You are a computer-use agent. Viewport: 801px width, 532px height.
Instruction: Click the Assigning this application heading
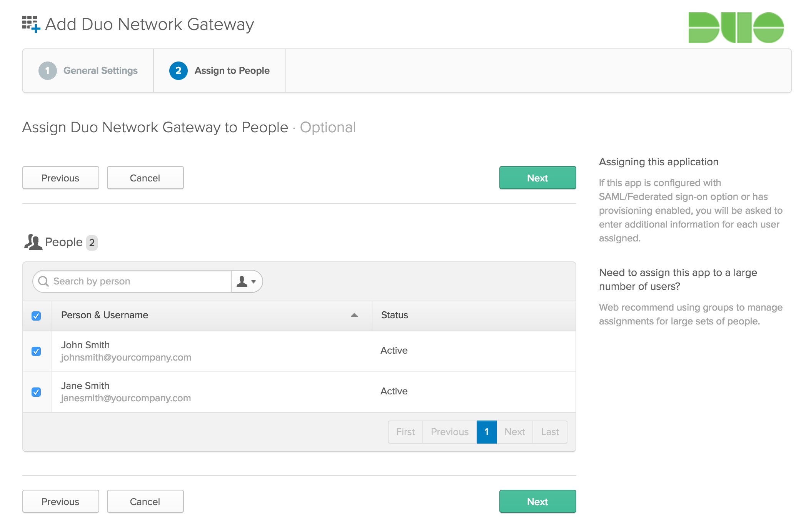(x=659, y=162)
